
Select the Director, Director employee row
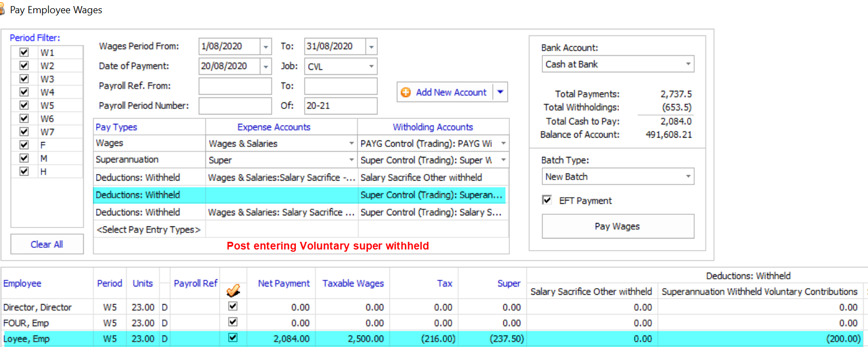coord(37,307)
